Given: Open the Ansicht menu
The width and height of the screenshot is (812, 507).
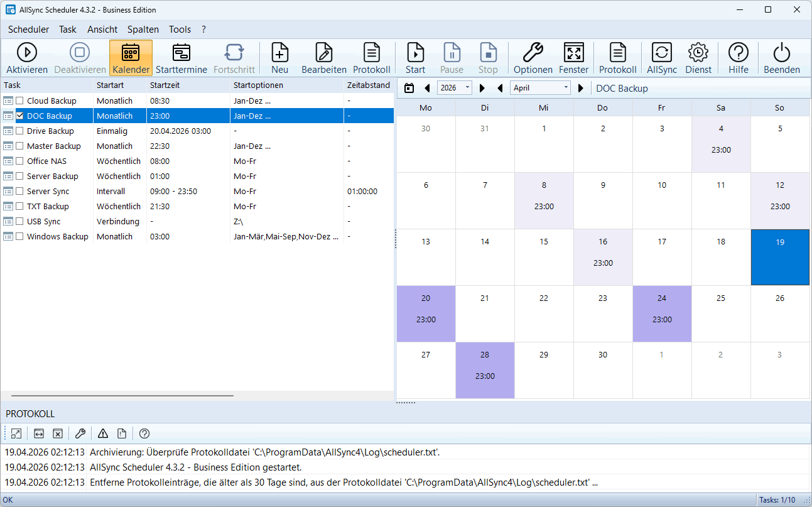Looking at the screenshot, I should click(102, 30).
